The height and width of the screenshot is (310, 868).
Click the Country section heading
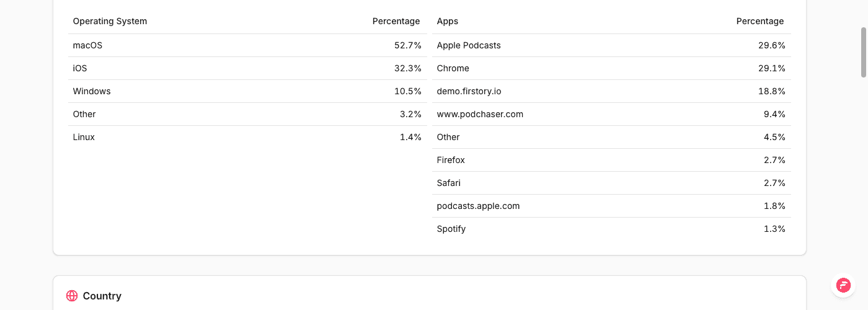pos(102,296)
